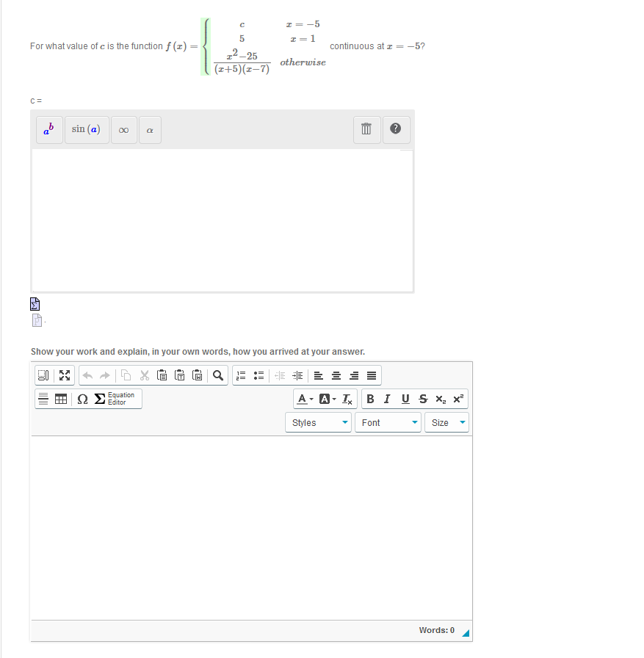Toggle bold formatting
Screen dimensions: 644x658
(370, 399)
